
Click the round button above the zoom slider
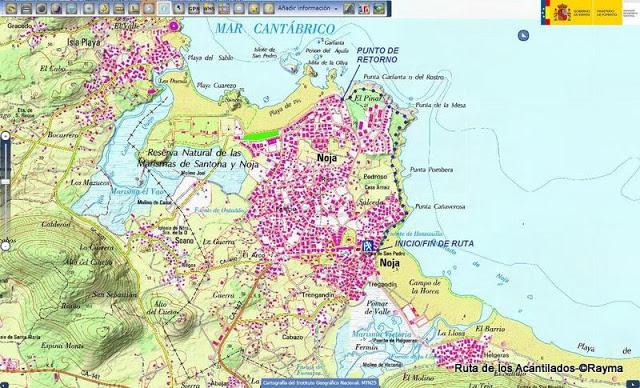tap(5, 136)
